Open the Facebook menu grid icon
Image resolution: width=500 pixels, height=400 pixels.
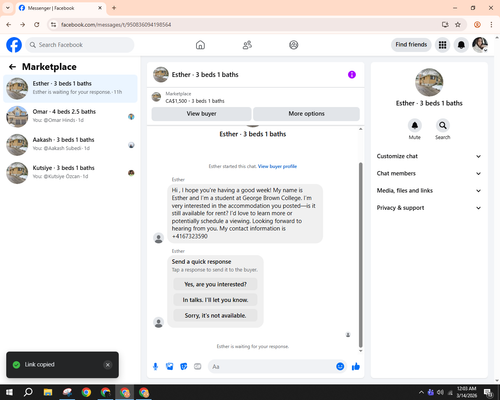[x=442, y=45]
